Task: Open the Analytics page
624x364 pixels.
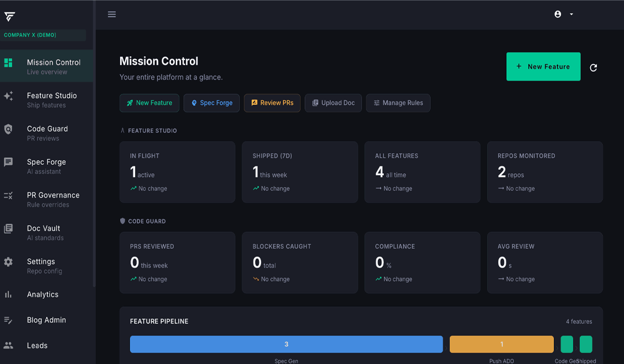Action: pyautogui.click(x=47, y=294)
